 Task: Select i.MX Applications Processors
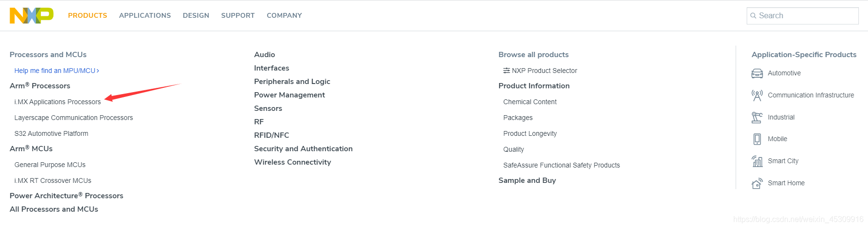(58, 102)
